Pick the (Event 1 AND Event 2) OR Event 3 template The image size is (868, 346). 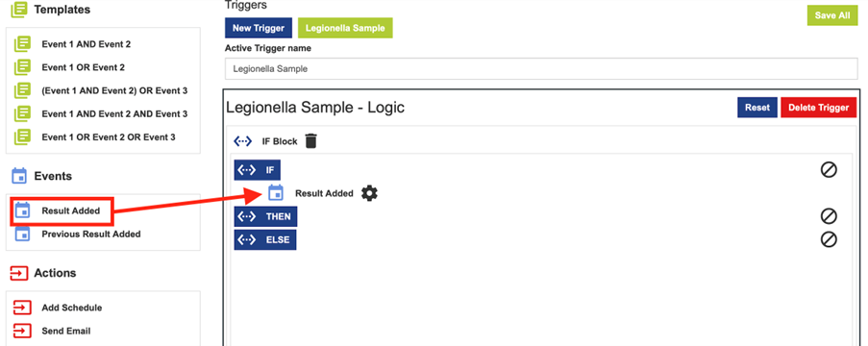tap(114, 90)
